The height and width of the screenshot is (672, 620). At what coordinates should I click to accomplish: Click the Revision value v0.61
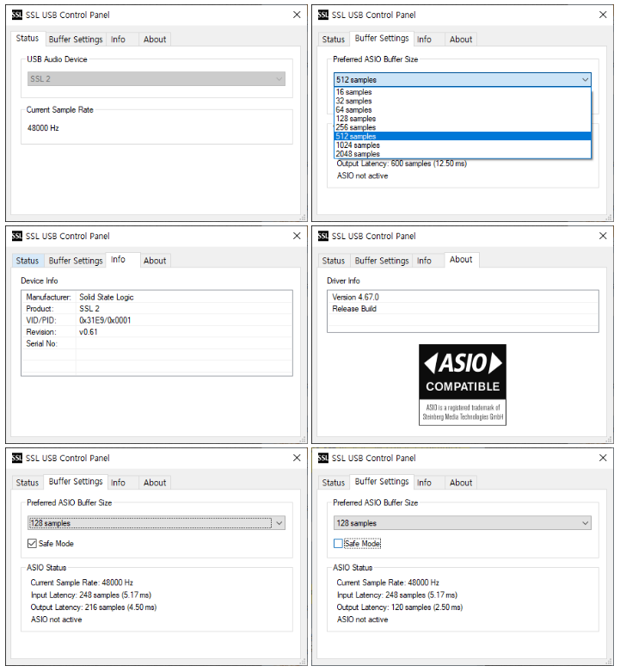89,332
